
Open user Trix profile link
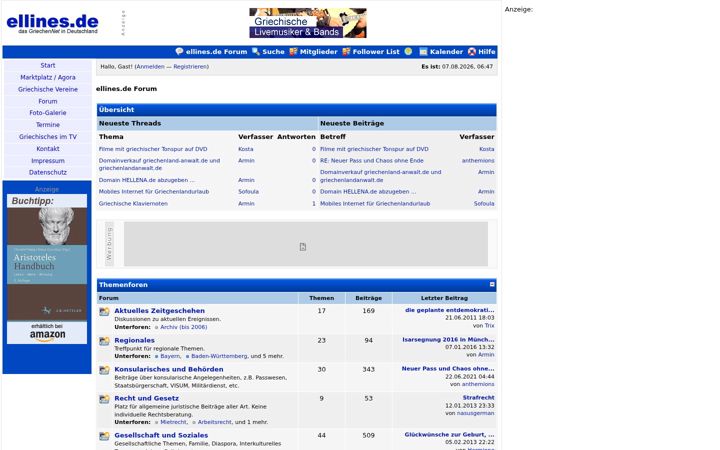[489, 326]
